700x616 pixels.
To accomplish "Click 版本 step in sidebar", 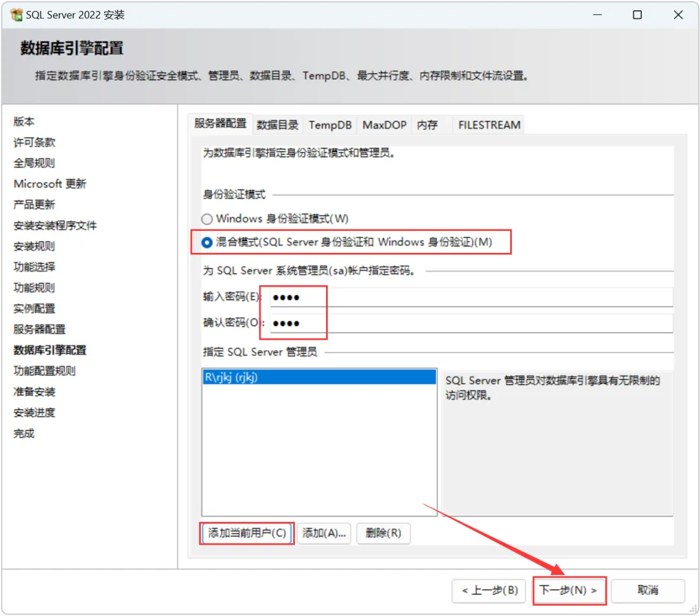I will [24, 121].
